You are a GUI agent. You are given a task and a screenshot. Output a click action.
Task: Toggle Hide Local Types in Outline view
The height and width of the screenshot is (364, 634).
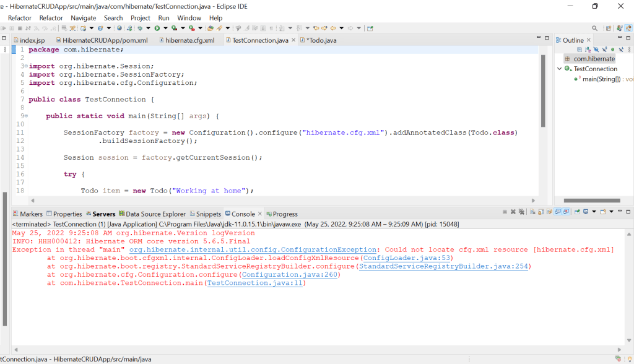(622, 50)
